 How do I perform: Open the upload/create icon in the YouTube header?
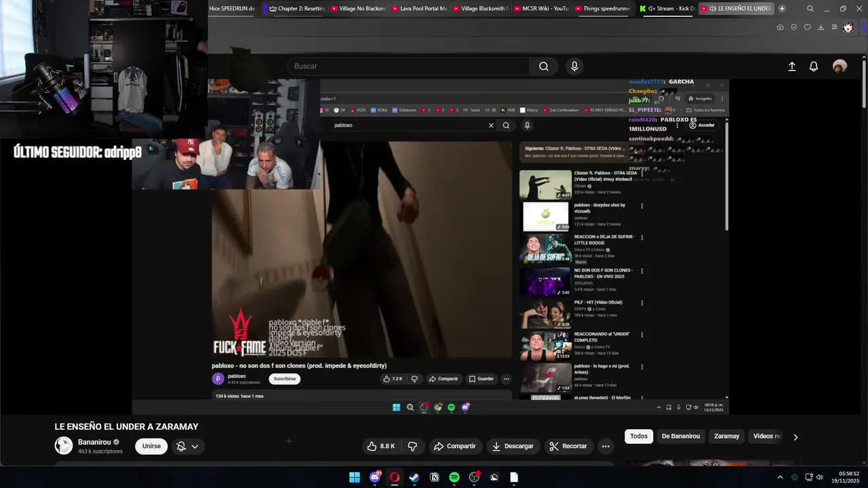791,66
